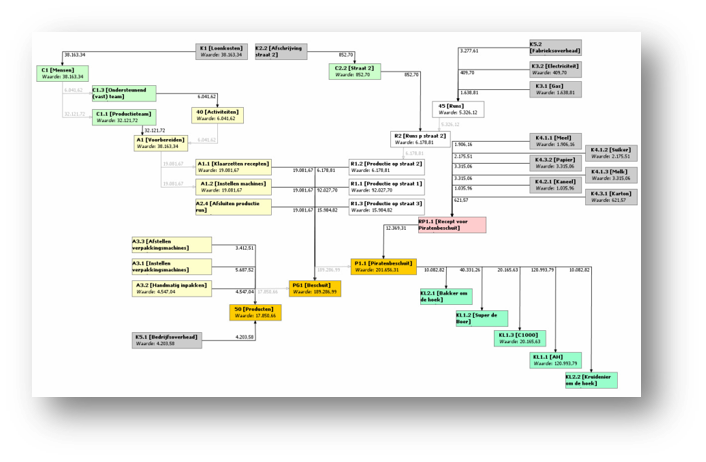Click the K4.3.1 [Karton] node
Screen dimensions: 706x462
pos(611,197)
